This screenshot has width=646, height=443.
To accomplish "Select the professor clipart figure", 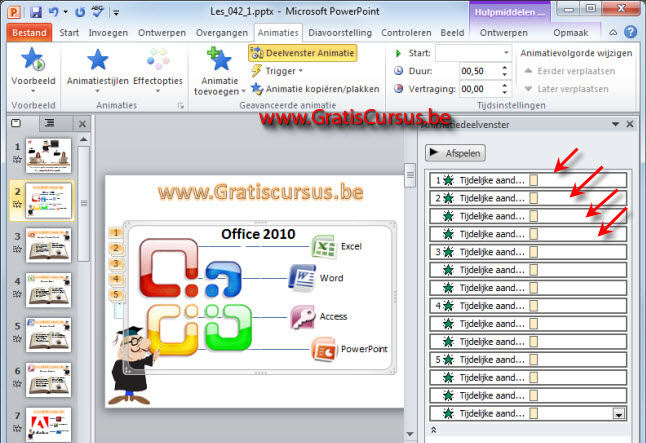I will [132, 365].
